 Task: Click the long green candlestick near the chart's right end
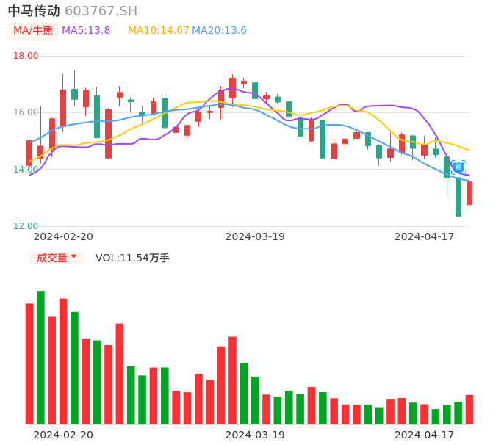coord(458,197)
